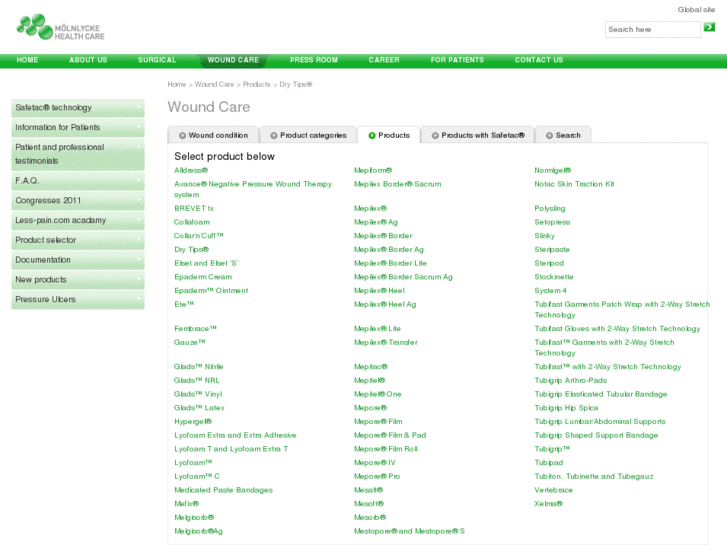Open the BREVET tx product link

click(194, 208)
